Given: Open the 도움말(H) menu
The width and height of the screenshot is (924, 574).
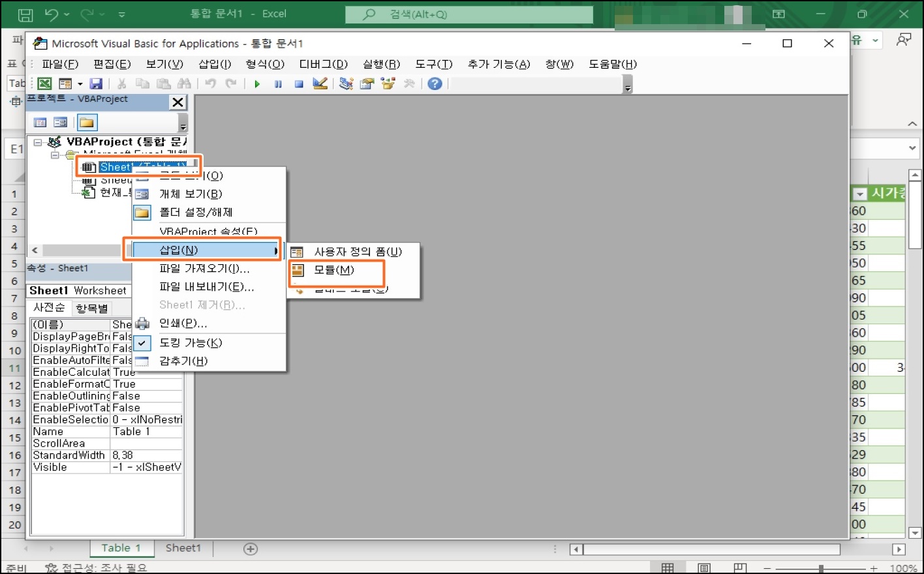Looking at the screenshot, I should point(612,64).
